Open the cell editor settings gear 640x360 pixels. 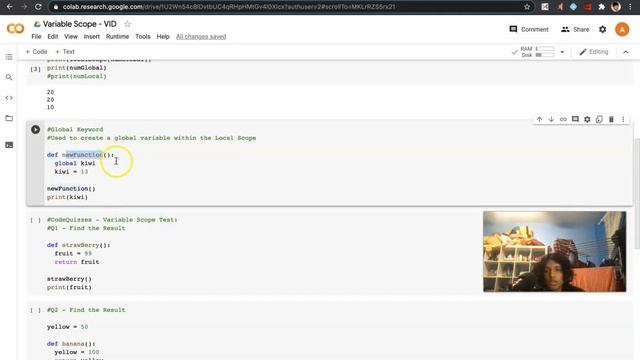click(587, 119)
